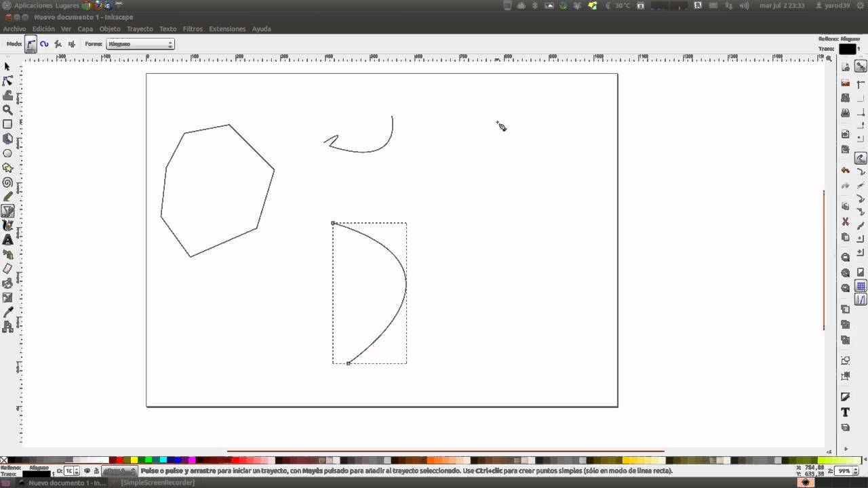The height and width of the screenshot is (488, 868).
Task: Toggle current layer visibility eye
Action: pyautogui.click(x=87, y=470)
